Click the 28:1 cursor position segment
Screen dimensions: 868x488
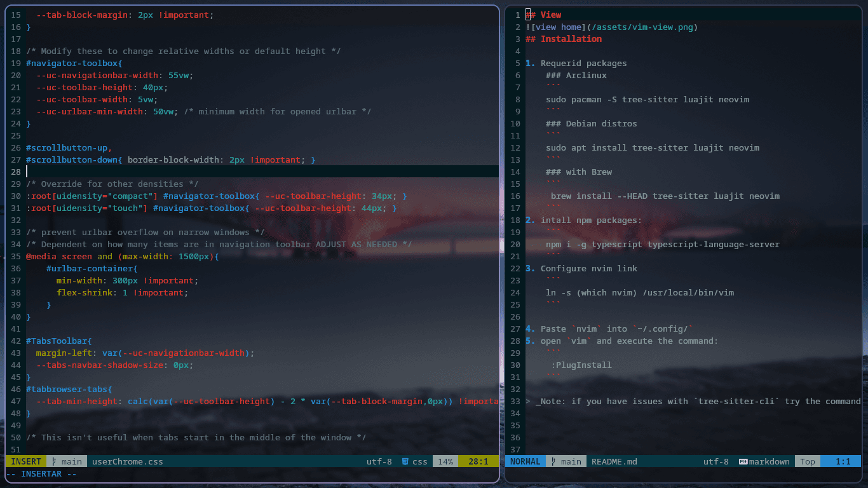pos(478,462)
